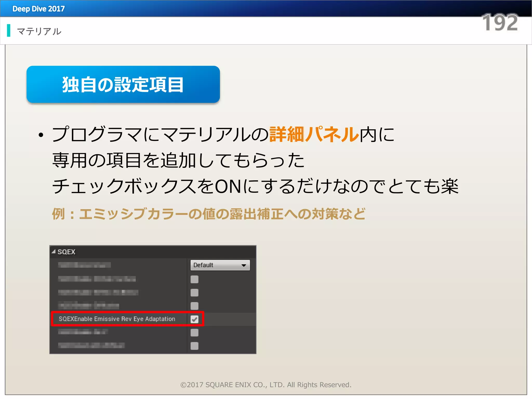Uncheck SQEXEnable Emissive Rev Eye Adaptation checkbox

click(x=194, y=319)
